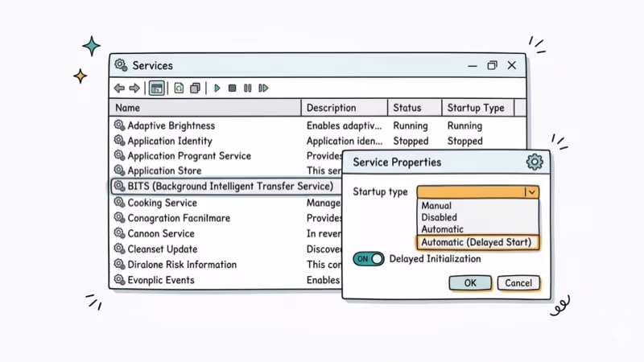Open the Startup type dropdown arrow
The width and height of the screenshot is (644, 362).
(532, 192)
